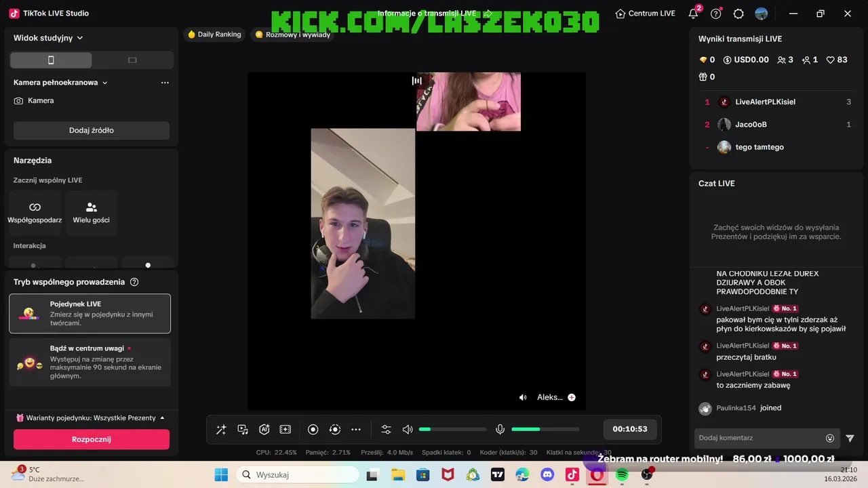Open the clip highlight film icon
The height and width of the screenshot is (488, 868).
285,430
